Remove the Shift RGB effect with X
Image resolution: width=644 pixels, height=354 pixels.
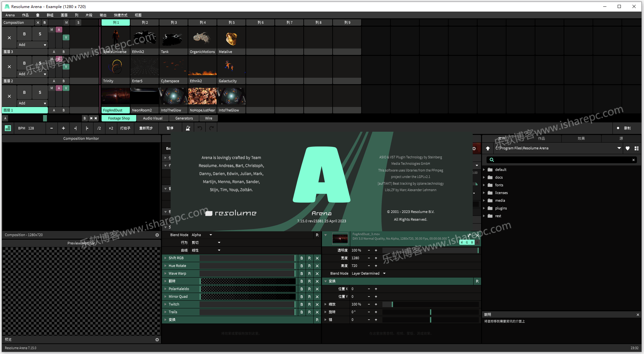317,258
